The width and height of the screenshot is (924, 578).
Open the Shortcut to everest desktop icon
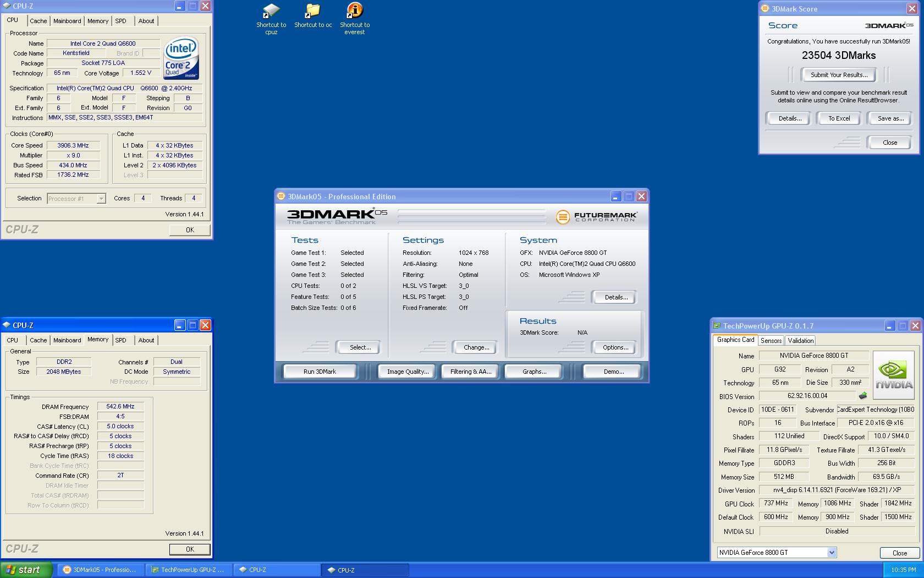(355, 19)
